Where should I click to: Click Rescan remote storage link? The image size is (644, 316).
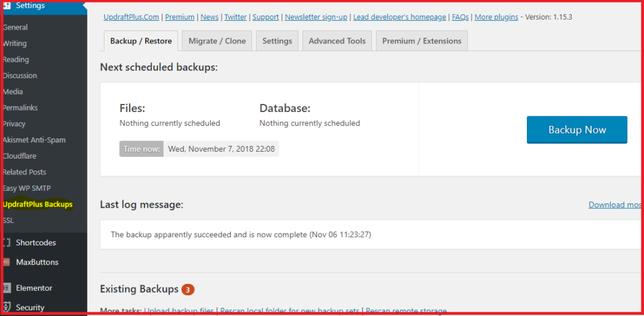click(406, 311)
